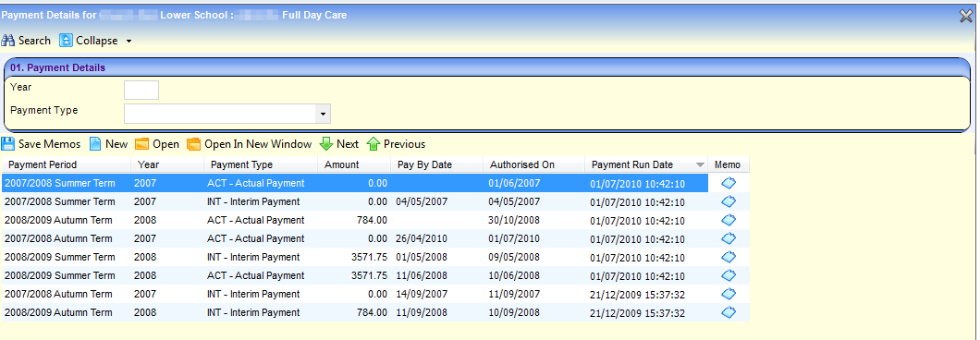Open the selected payment record
Viewport: 980px width, 340px height.
coord(157,144)
